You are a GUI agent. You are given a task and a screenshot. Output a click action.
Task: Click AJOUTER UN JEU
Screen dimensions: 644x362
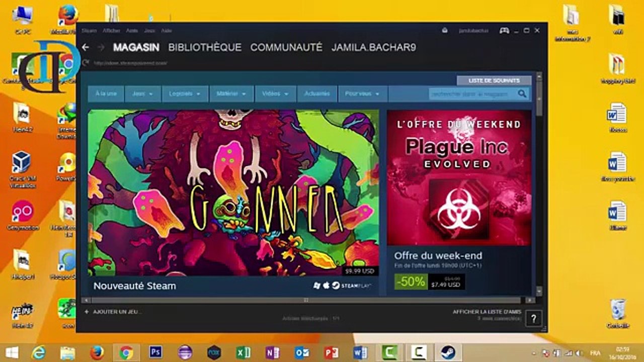click(x=117, y=312)
